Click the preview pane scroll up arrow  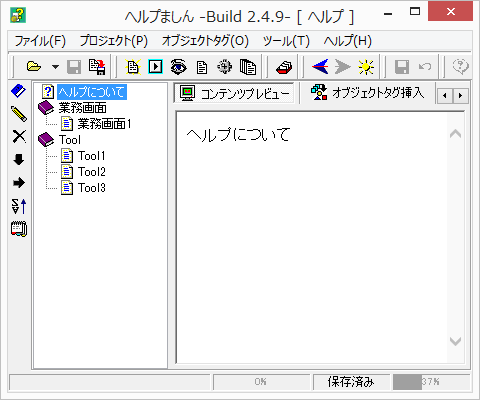[455, 134]
